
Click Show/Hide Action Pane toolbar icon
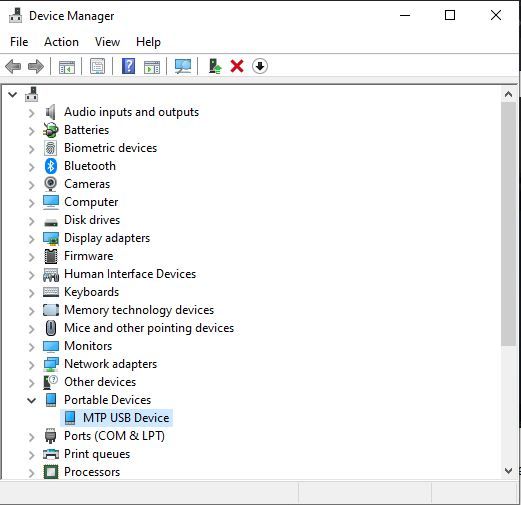coord(152,67)
